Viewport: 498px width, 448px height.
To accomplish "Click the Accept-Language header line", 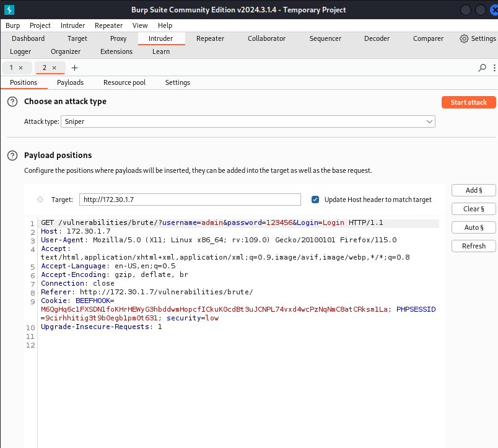I will click(108, 266).
